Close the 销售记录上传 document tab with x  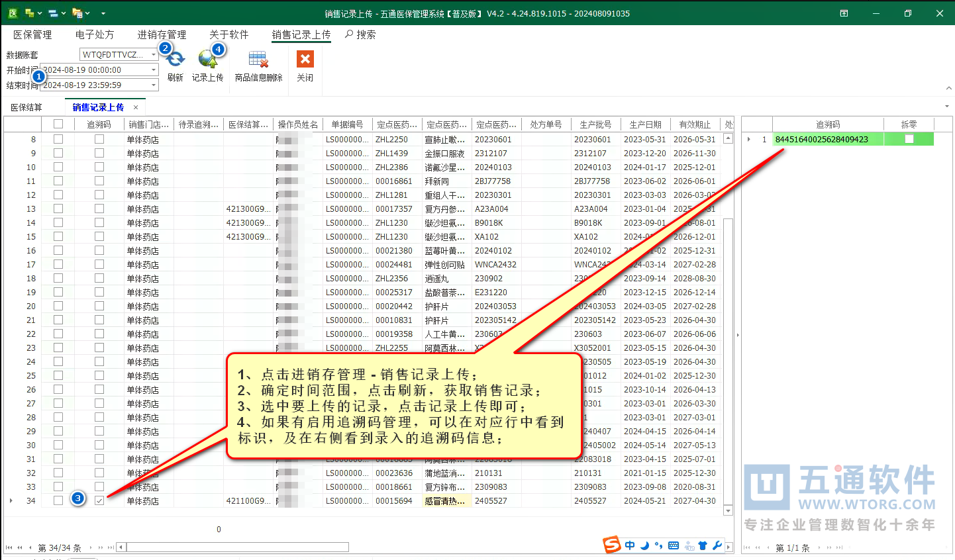[x=136, y=107]
